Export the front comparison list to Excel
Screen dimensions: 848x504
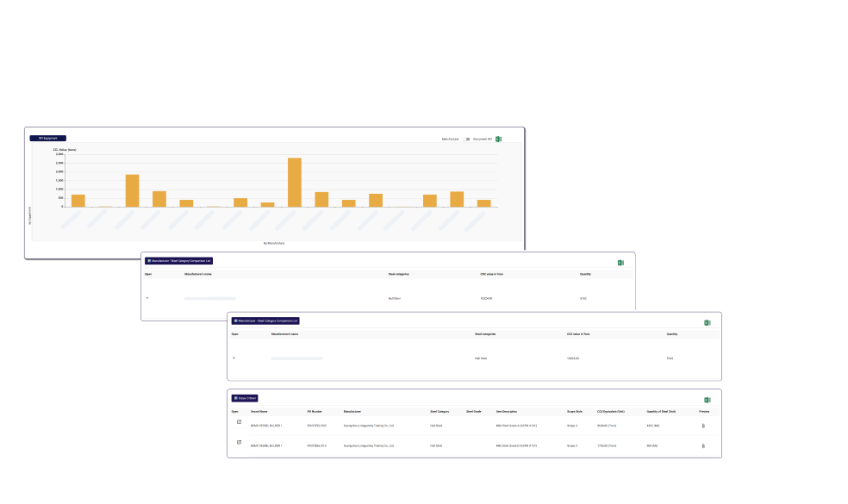(708, 323)
